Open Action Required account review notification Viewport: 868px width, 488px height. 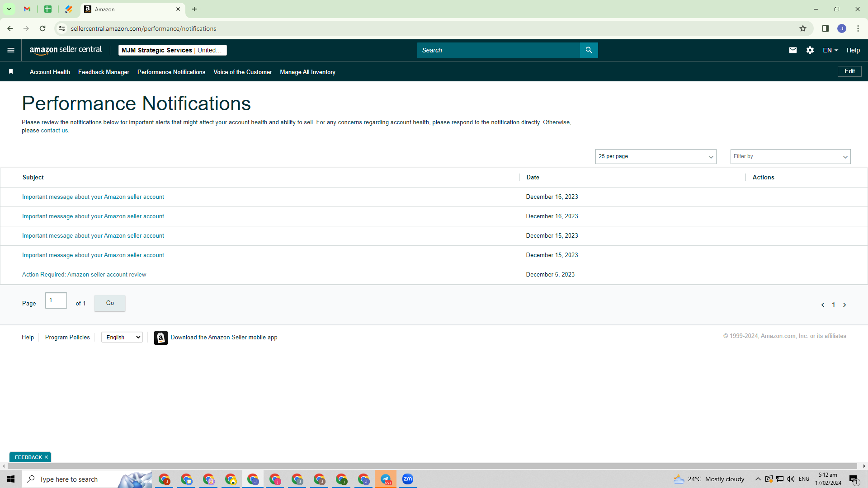click(84, 275)
